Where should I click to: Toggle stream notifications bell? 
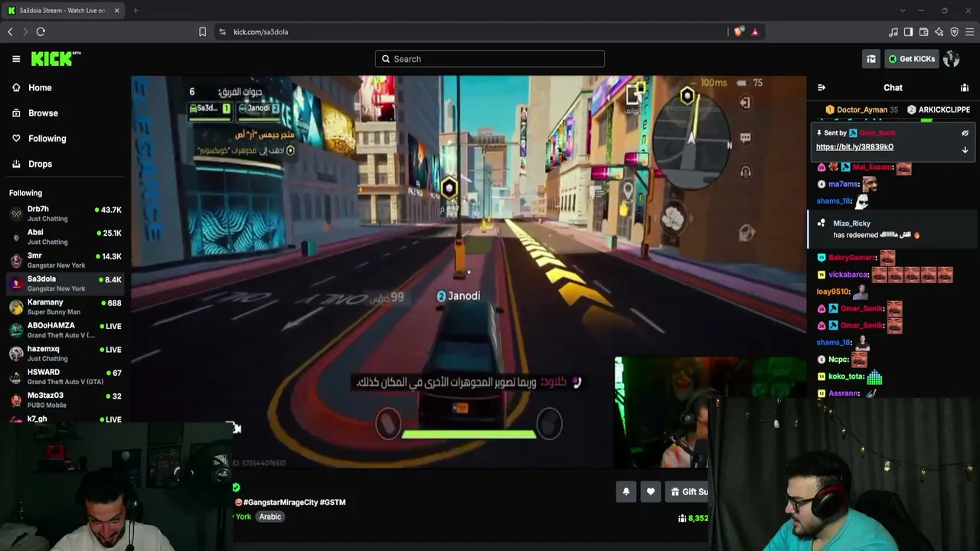[626, 492]
